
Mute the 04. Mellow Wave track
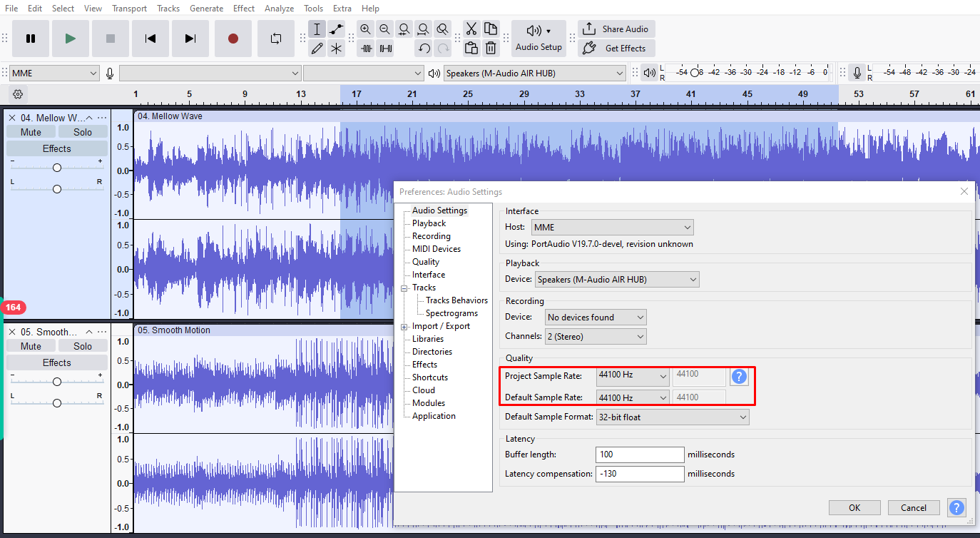coord(30,131)
